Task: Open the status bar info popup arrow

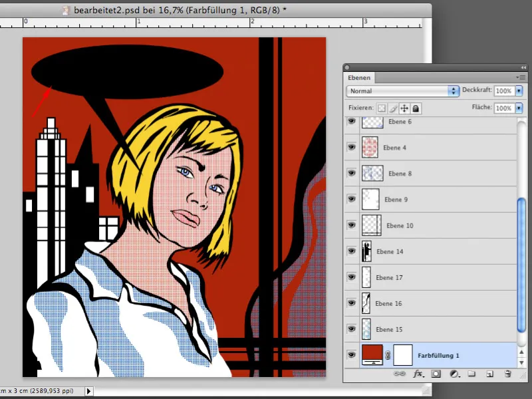Action: click(x=89, y=391)
